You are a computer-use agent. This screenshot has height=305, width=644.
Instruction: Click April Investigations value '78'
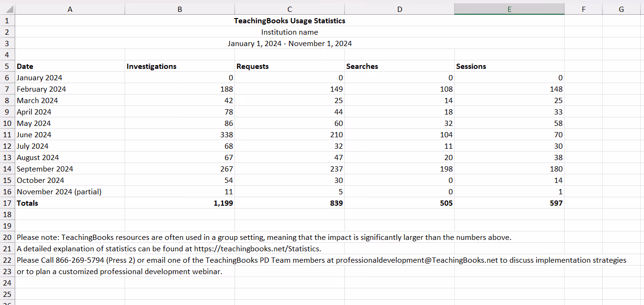[180, 112]
